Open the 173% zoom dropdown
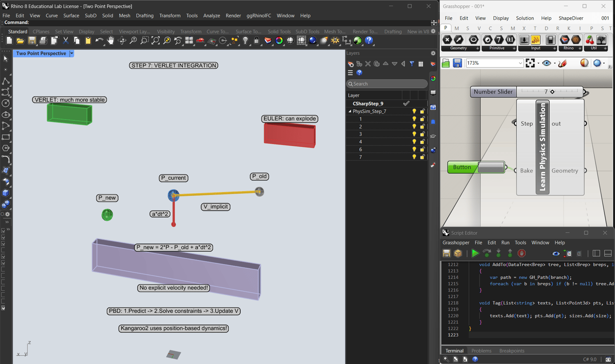615x364 pixels. tap(520, 63)
